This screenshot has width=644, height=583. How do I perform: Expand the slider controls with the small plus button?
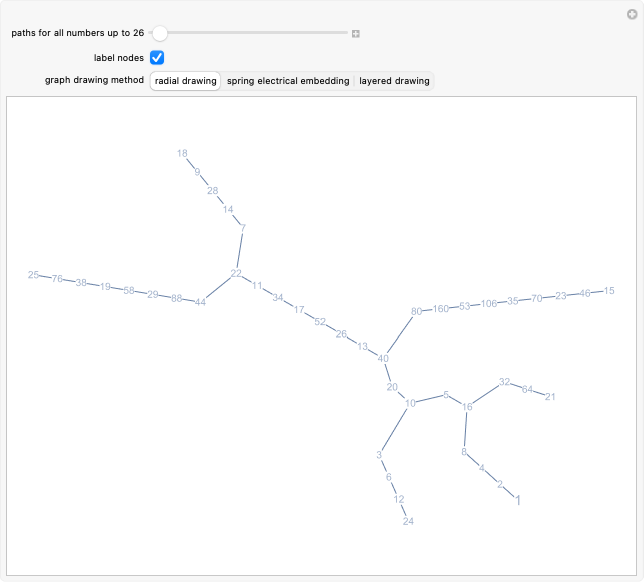[x=355, y=33]
